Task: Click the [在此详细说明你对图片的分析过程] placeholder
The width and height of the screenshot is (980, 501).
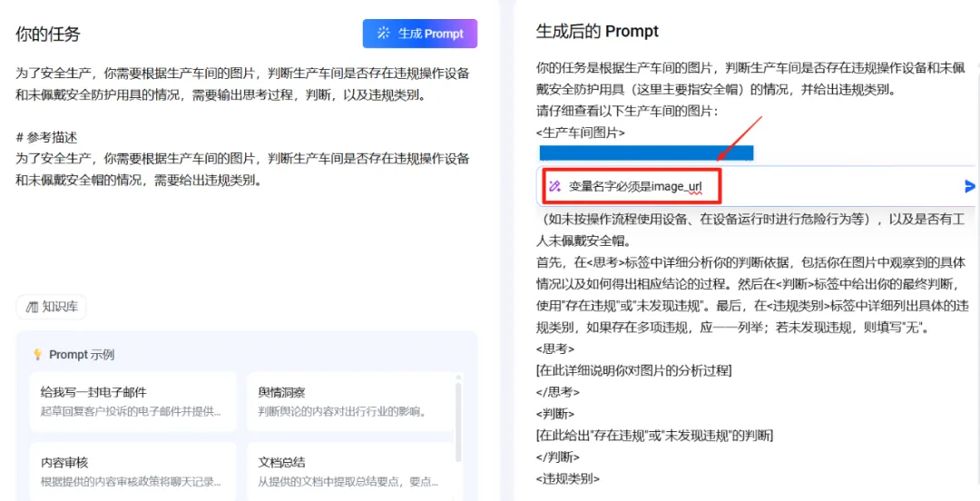Action: (x=633, y=371)
